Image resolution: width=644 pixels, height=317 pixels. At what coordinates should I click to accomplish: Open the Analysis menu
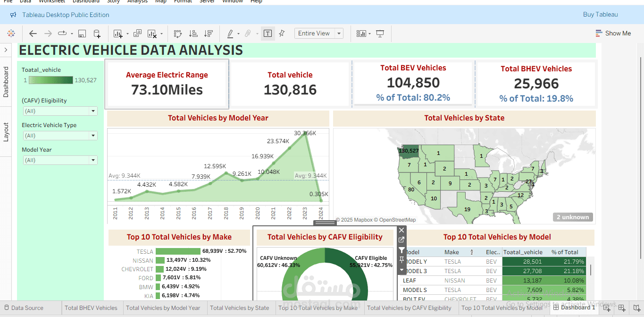click(x=137, y=1)
